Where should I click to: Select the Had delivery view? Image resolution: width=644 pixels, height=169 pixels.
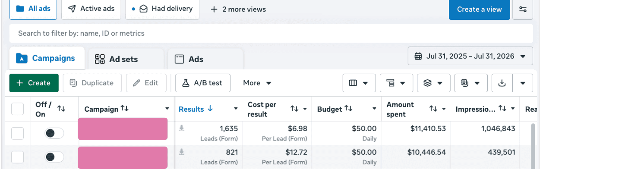[162, 9]
